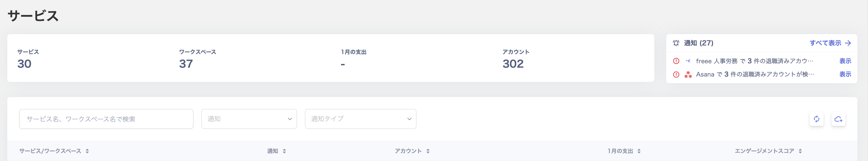This screenshot has height=161, width=868.
Task: Sort table by アカウント column
Action: click(428, 151)
